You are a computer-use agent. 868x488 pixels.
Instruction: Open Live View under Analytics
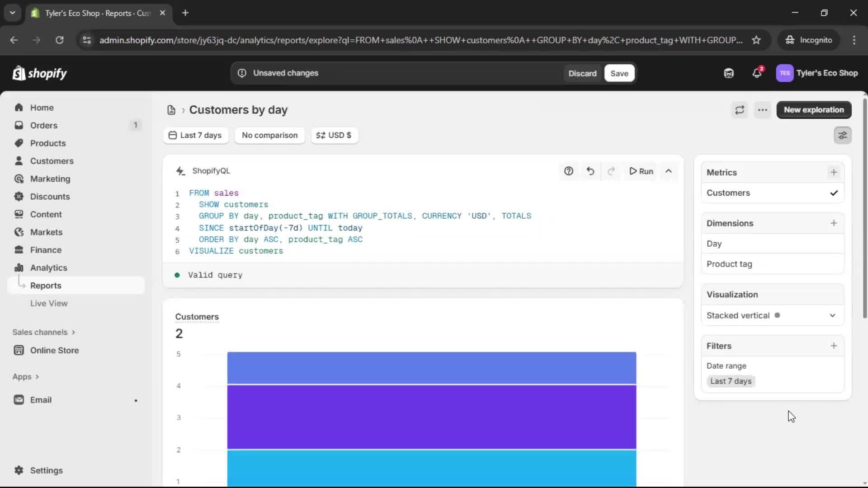(x=49, y=303)
